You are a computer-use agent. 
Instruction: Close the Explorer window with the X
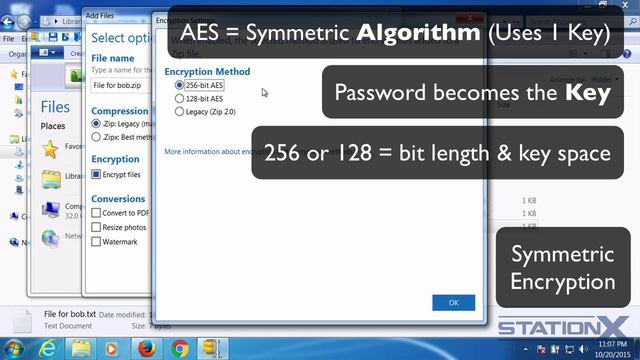[625, 4]
